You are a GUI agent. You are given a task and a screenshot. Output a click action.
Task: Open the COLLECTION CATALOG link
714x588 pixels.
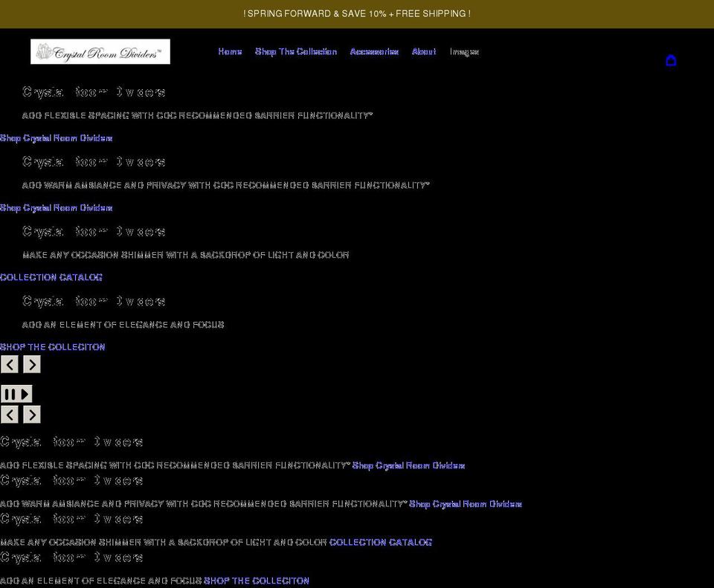[x=51, y=277]
